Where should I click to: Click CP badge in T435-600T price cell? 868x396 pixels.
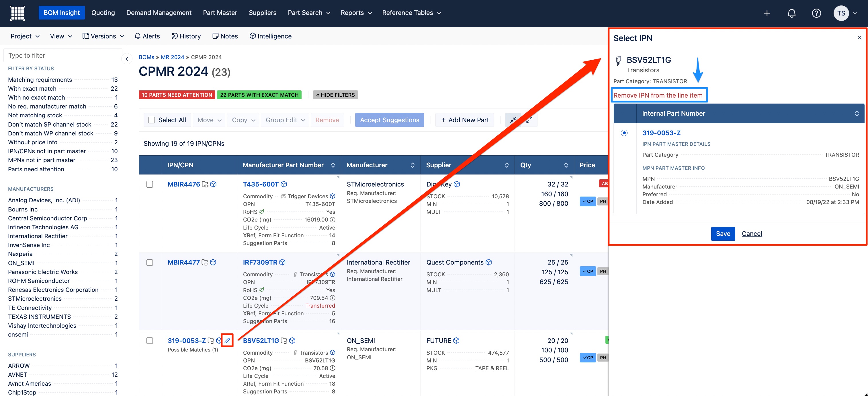click(x=588, y=201)
